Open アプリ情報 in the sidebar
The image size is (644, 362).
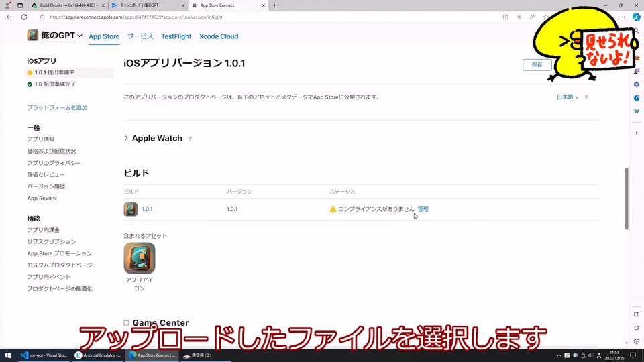(41, 139)
